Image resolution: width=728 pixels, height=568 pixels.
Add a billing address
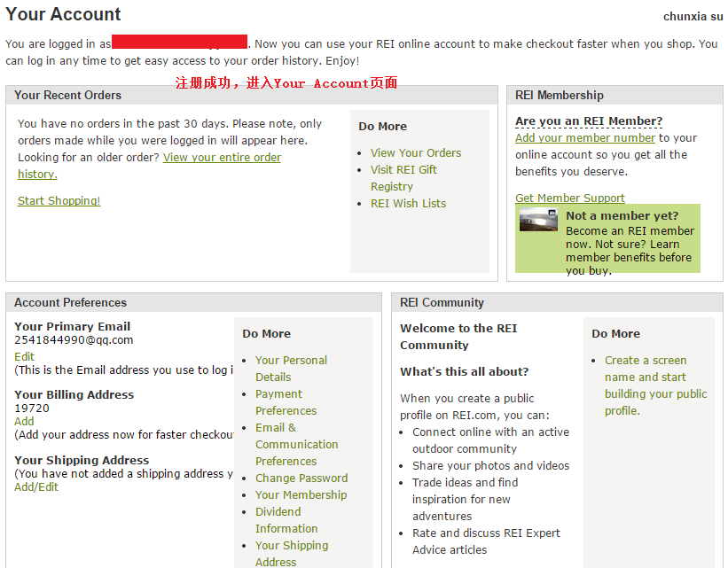(x=24, y=422)
